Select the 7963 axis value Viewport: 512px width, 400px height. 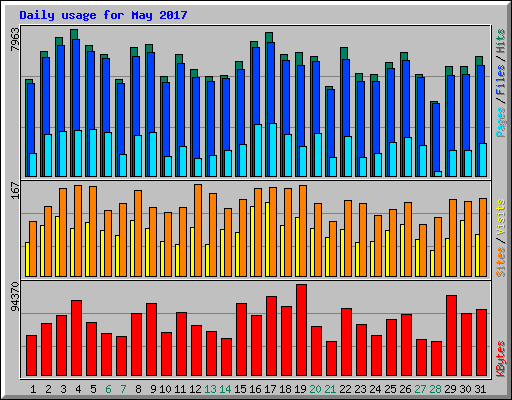pyautogui.click(x=15, y=39)
